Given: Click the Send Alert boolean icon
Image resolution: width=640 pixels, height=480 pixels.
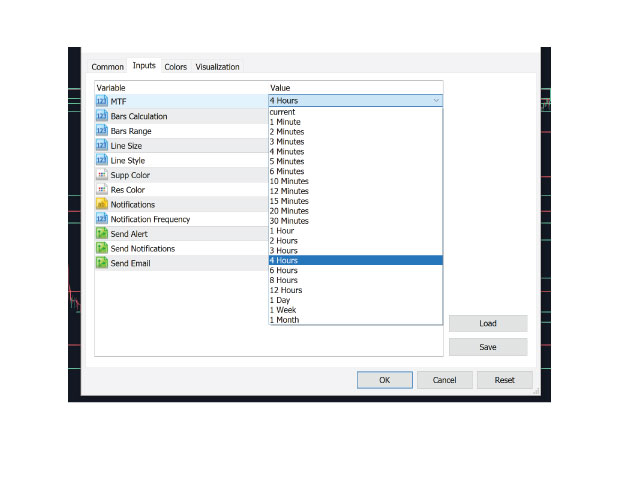Looking at the screenshot, I should [102, 233].
